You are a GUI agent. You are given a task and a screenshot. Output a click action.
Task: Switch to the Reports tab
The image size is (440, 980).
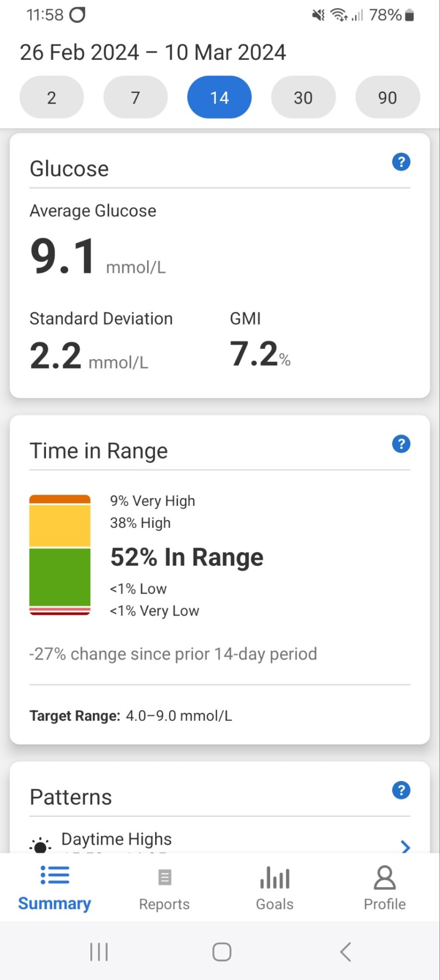[x=164, y=888]
